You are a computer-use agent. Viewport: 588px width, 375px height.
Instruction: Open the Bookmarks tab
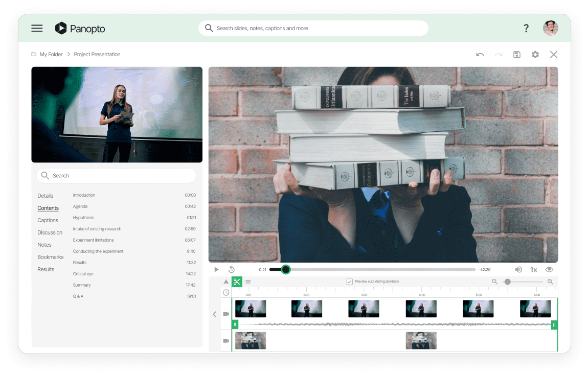pyautogui.click(x=50, y=257)
